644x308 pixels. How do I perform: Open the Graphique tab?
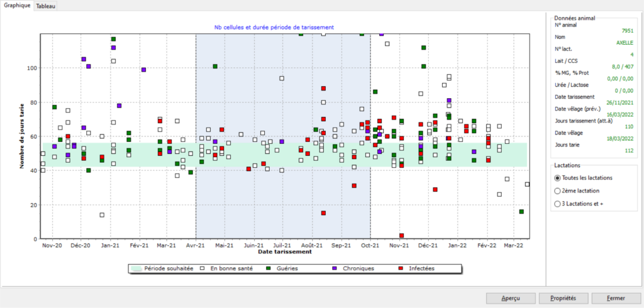[16, 5]
